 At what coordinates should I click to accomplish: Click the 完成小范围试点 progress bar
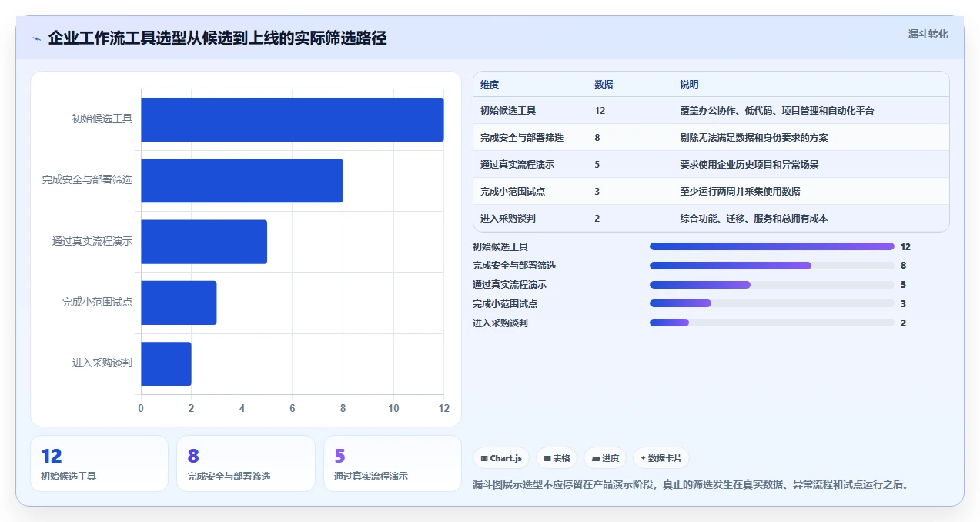pyautogui.click(x=772, y=304)
